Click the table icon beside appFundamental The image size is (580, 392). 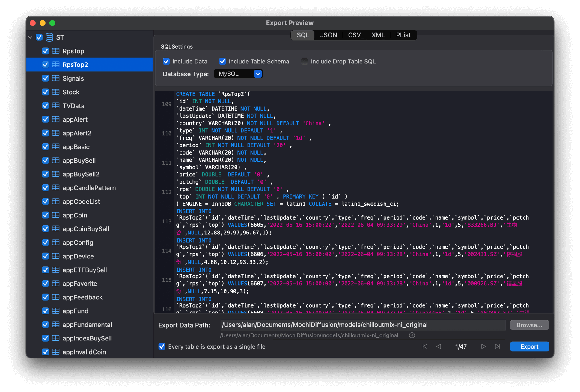[x=56, y=324]
